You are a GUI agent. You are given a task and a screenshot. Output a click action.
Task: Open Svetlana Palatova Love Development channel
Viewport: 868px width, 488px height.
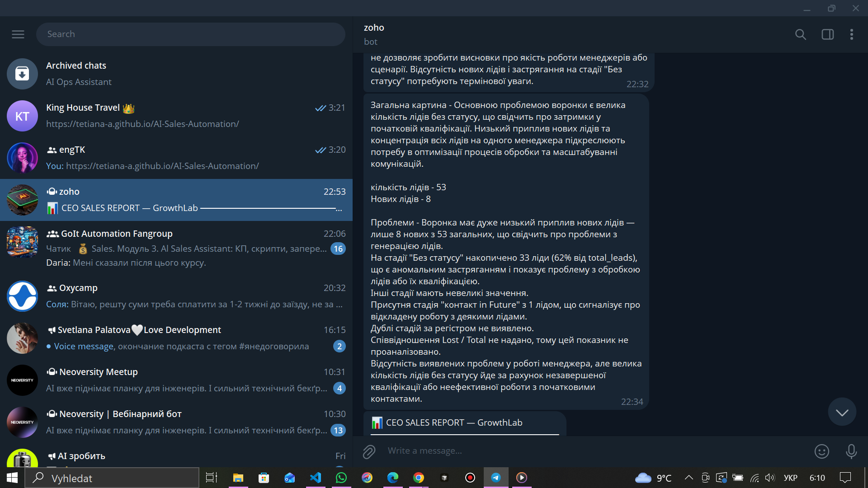176,338
